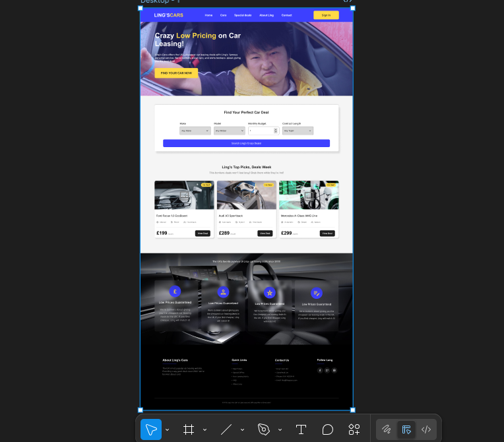504x442 pixels.
Task: Click the Contact nav item
Action: click(x=287, y=15)
